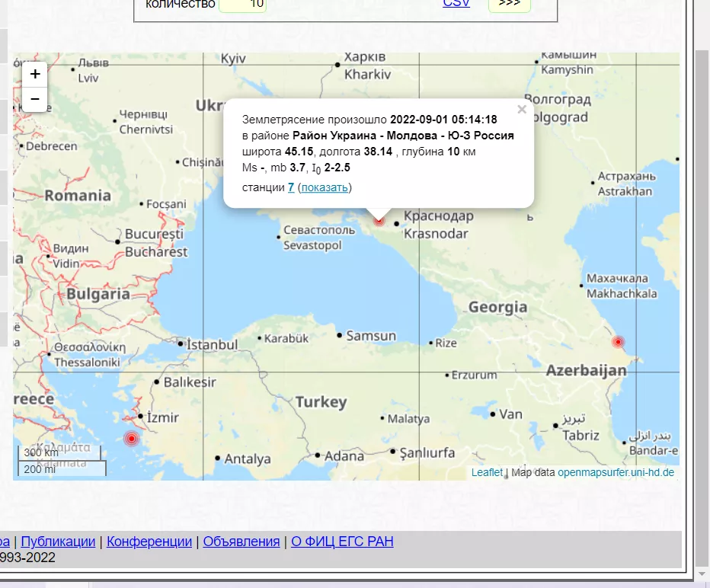This screenshot has height=588, width=710.
Task: Click the scrollbar down arrow
Action: pos(702,573)
